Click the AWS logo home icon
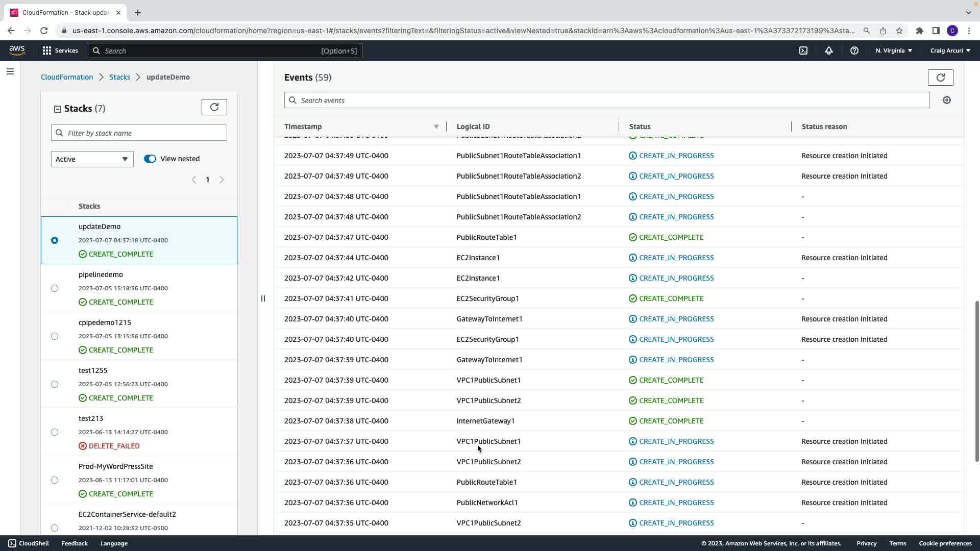Image resolution: width=980 pixels, height=551 pixels. pyautogui.click(x=17, y=50)
